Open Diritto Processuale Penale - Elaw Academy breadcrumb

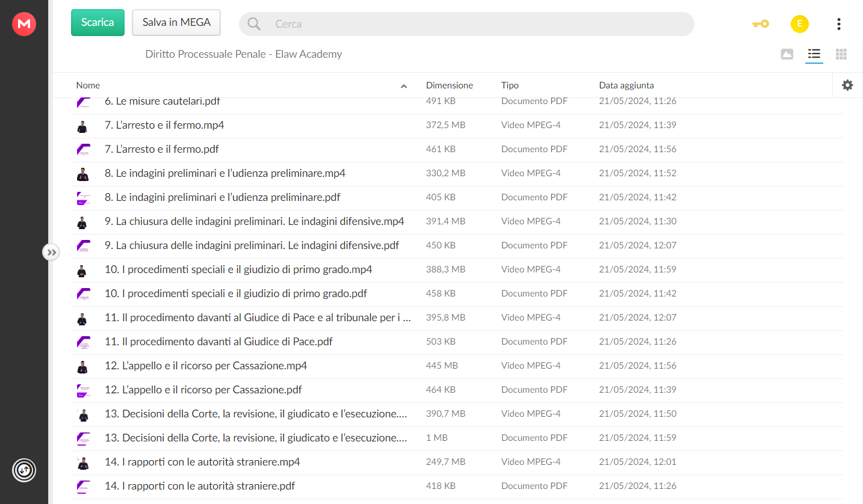tap(244, 54)
